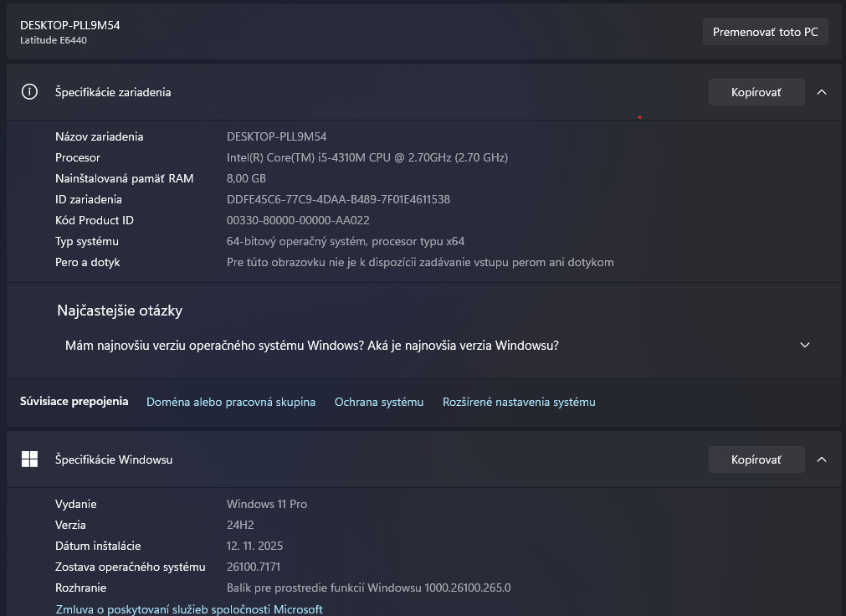Image resolution: width=846 pixels, height=616 pixels.
Task: Click the Windows 11 Pro edition value
Action: pos(267,504)
